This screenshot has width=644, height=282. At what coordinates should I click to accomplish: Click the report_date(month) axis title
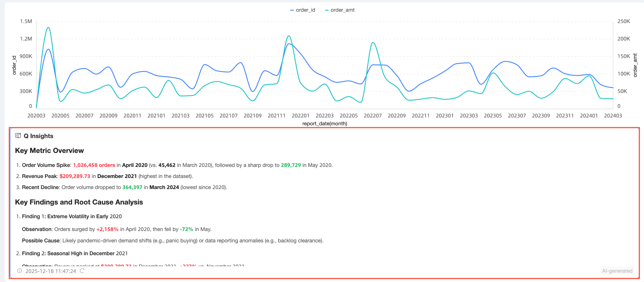click(325, 124)
